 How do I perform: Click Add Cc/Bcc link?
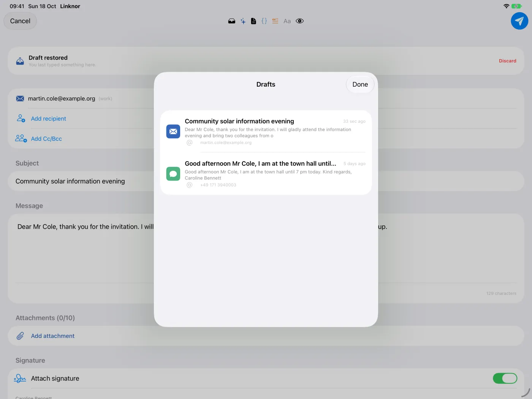tap(46, 139)
